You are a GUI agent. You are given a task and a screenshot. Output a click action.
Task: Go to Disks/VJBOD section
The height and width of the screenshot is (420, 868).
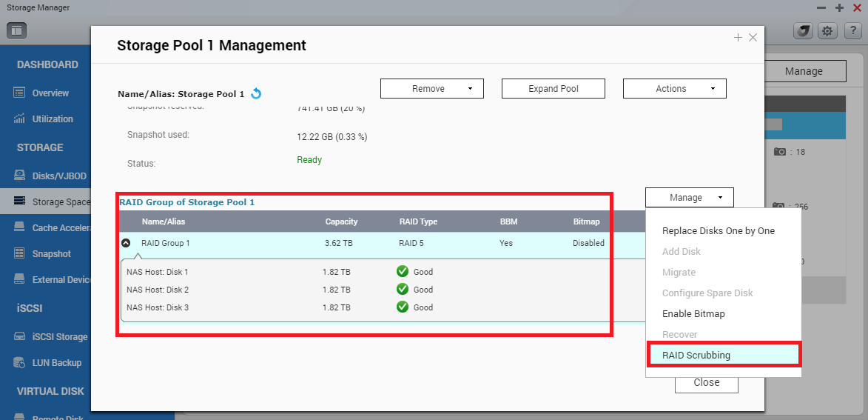pos(59,176)
